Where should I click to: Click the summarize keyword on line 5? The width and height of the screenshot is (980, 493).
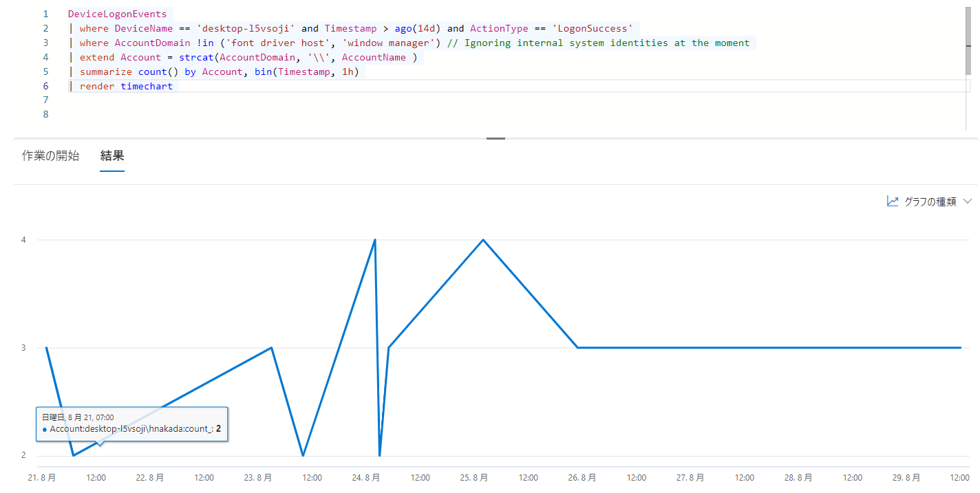[105, 72]
